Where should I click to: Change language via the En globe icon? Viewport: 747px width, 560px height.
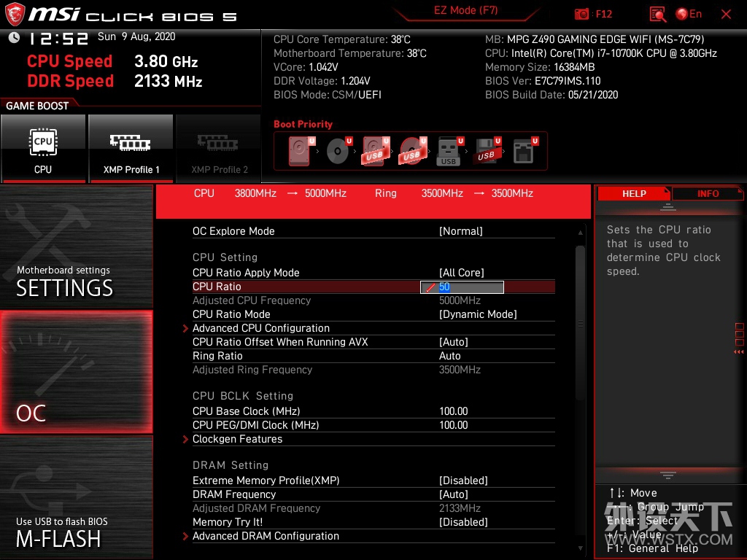pos(689,14)
